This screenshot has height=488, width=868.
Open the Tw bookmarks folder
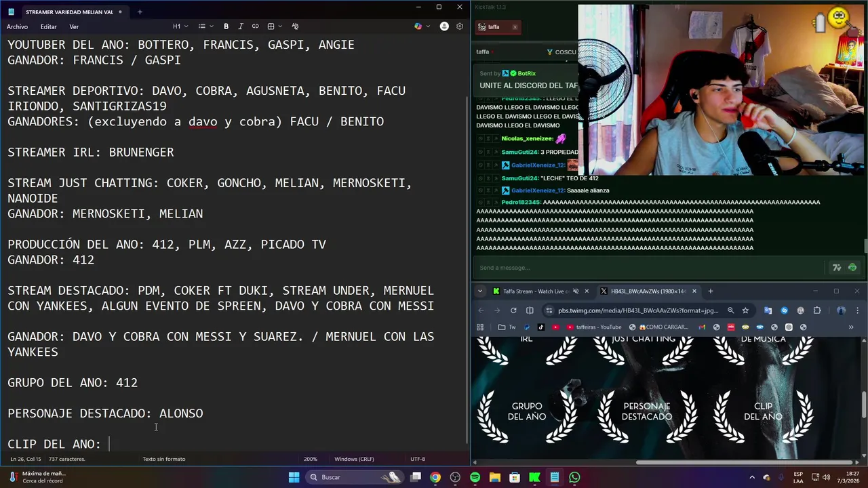[x=507, y=327]
